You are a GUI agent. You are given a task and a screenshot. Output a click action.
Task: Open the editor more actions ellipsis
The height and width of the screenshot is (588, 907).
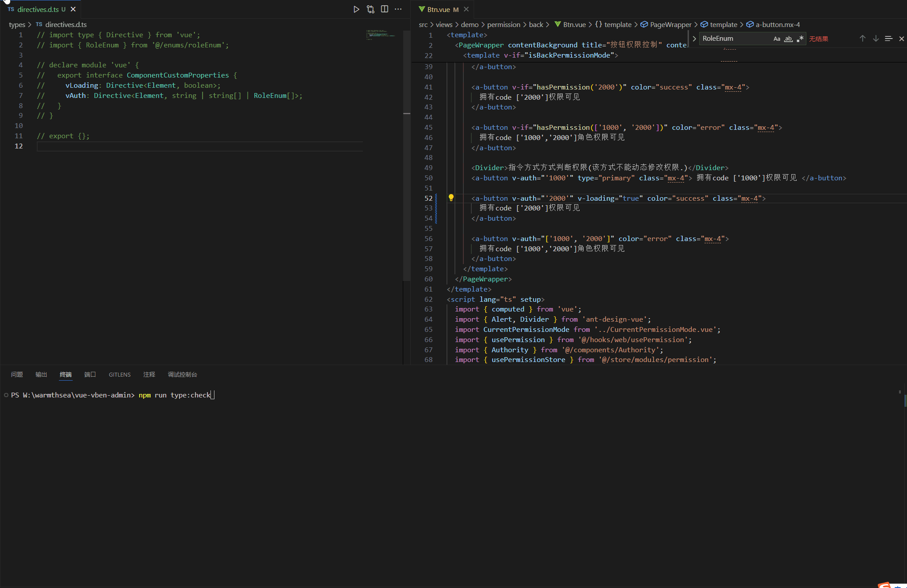coord(398,9)
